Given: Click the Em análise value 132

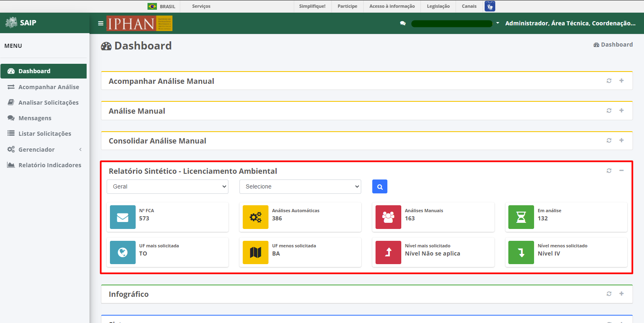Looking at the screenshot, I should [x=543, y=218].
